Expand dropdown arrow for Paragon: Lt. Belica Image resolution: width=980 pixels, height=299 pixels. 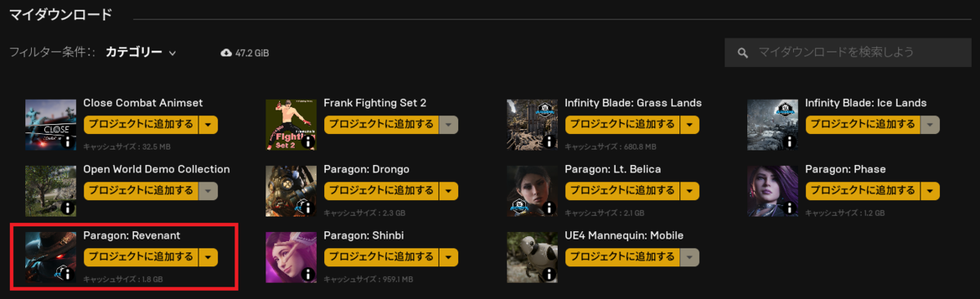[x=689, y=191]
